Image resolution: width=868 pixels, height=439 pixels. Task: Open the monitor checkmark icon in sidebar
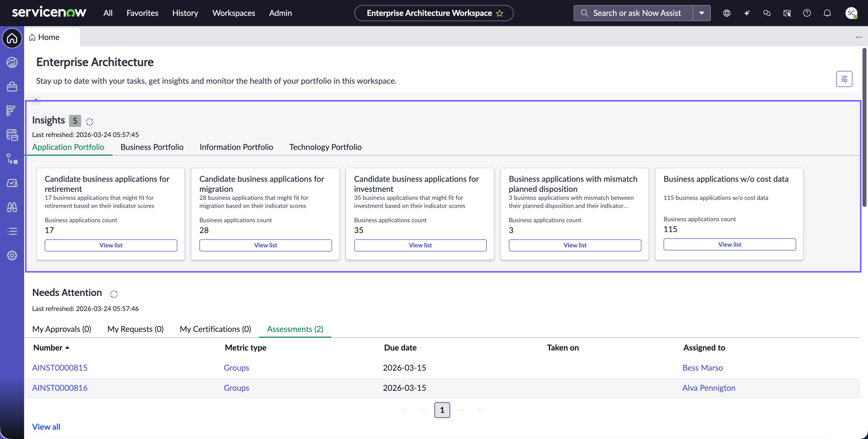point(12,183)
